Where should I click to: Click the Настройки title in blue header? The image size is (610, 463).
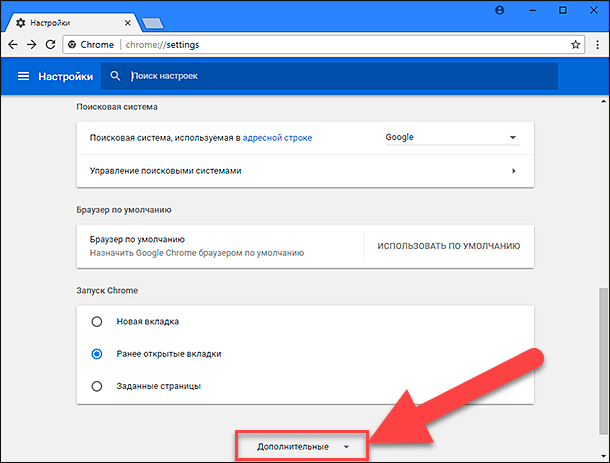[65, 76]
